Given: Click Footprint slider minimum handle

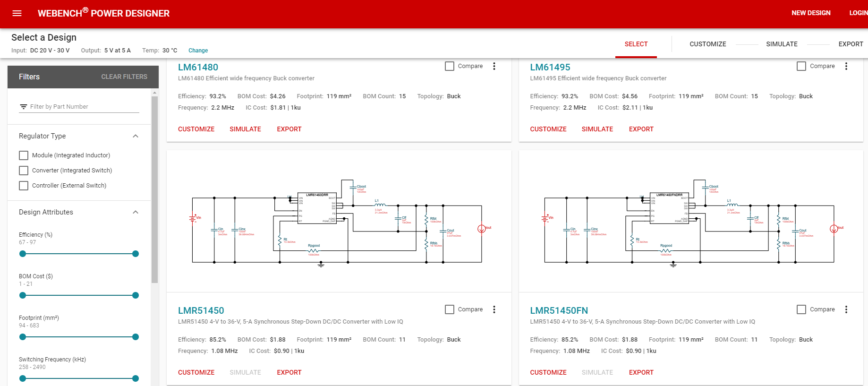Looking at the screenshot, I should coord(23,337).
